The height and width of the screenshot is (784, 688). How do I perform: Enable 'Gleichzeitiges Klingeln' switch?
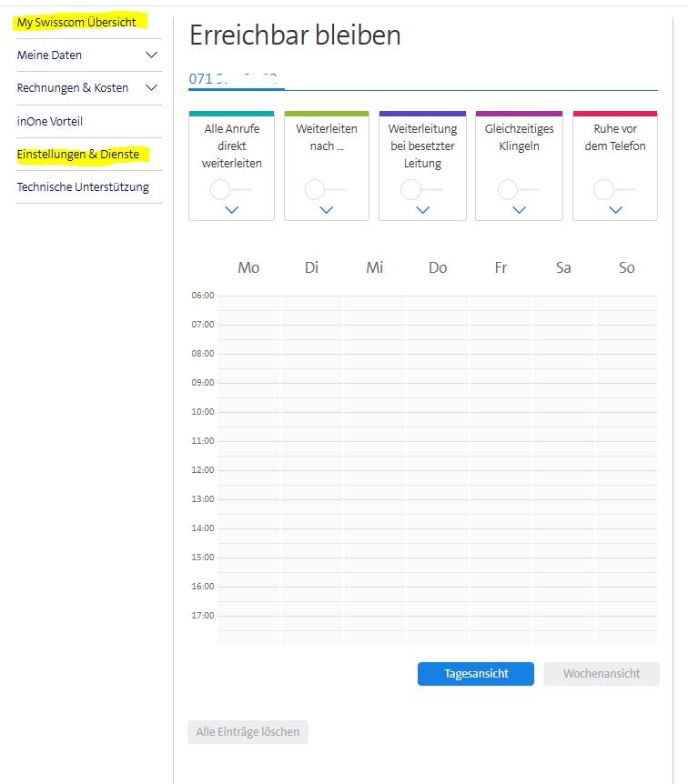[x=517, y=189]
